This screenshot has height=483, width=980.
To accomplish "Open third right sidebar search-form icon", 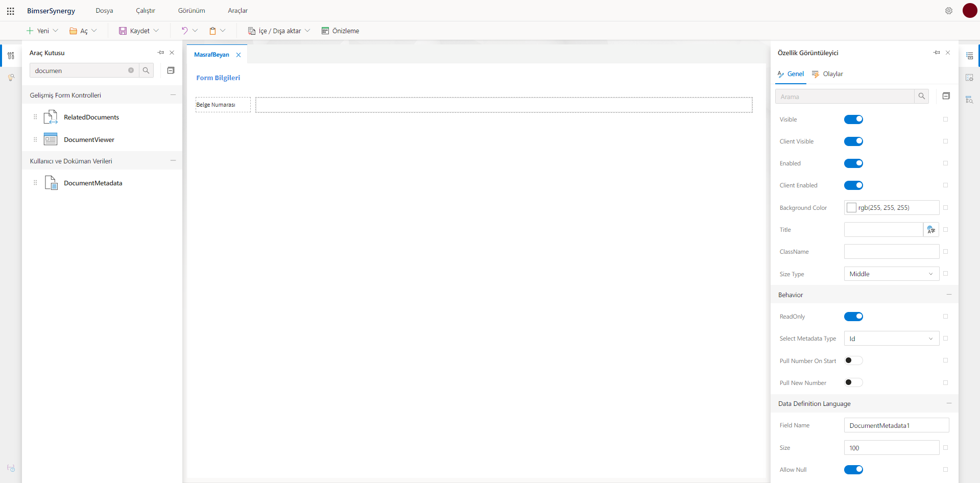I will [969, 100].
